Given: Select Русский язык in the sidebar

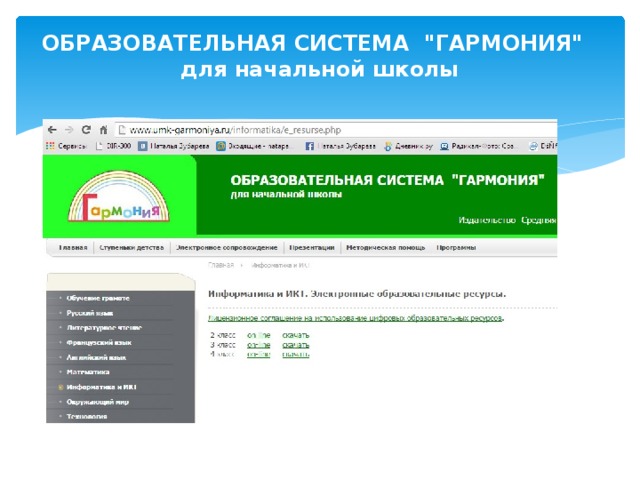Looking at the screenshot, I should (x=90, y=313).
